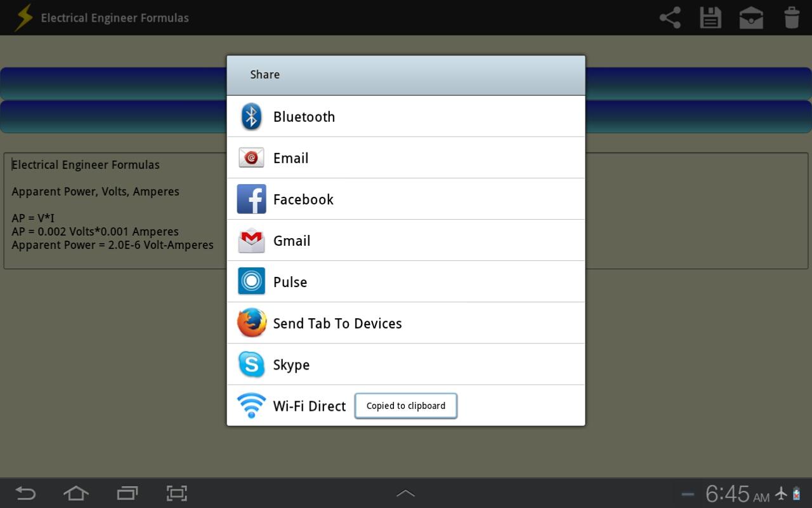Tap the 'AP = V*I' formula line
The image size is (812, 508).
(33, 218)
